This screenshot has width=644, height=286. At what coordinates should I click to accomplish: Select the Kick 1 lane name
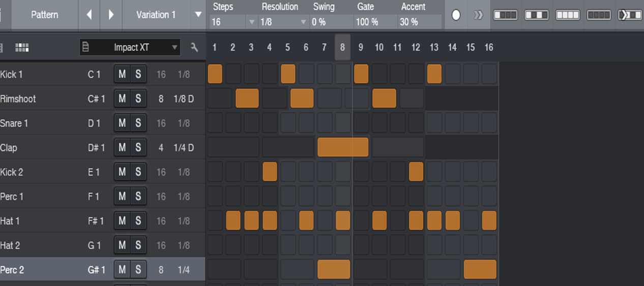coord(11,74)
